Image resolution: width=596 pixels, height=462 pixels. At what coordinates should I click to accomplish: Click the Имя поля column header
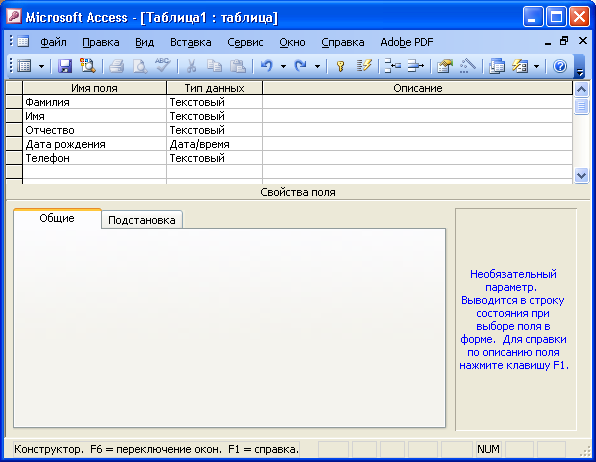coord(94,88)
